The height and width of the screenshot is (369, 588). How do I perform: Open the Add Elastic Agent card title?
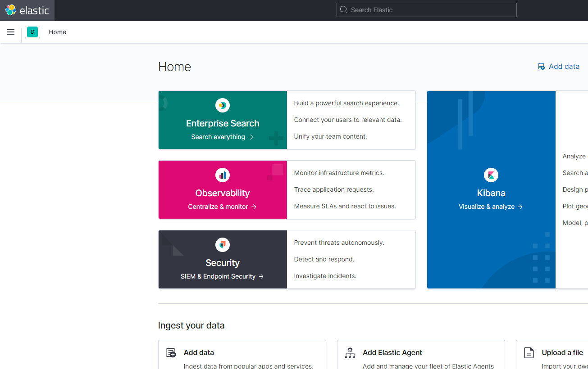coord(392,353)
